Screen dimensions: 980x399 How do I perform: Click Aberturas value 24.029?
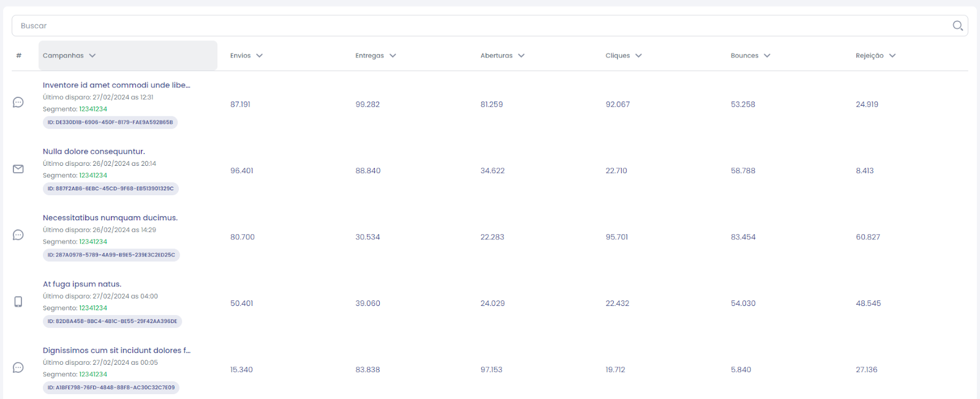(x=492, y=304)
